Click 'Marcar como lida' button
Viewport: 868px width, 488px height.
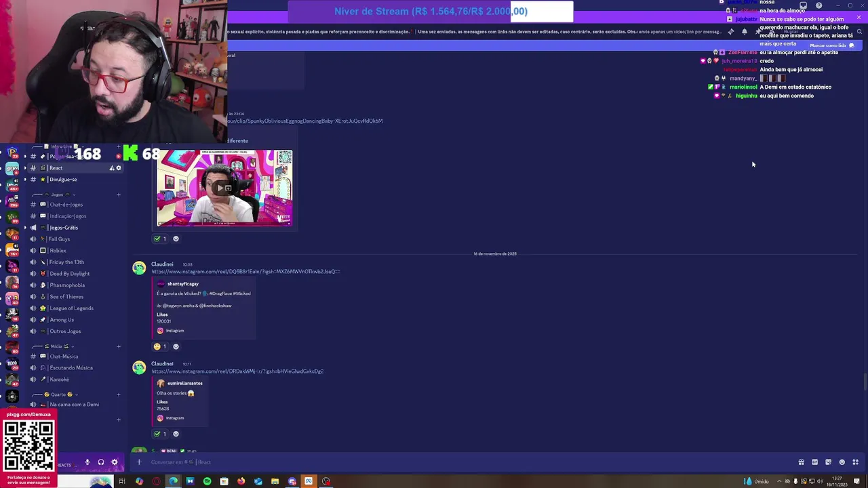[831, 45]
